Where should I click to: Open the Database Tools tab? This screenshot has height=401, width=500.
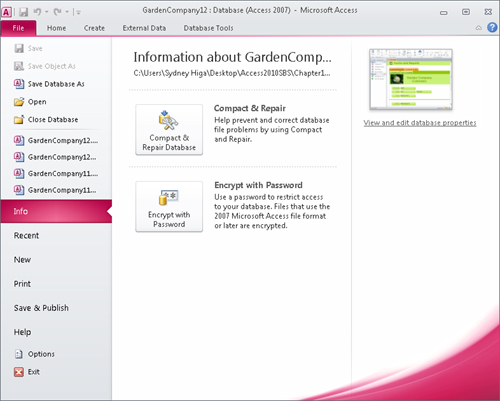click(208, 28)
